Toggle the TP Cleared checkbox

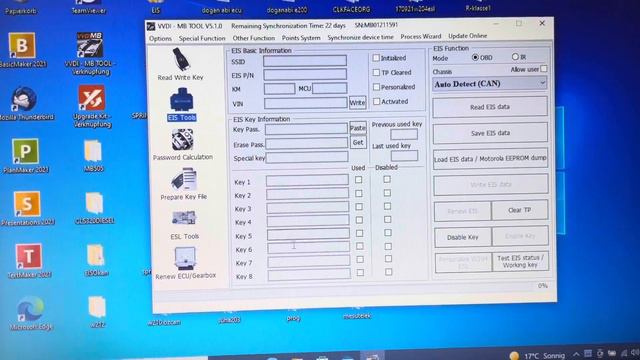376,73
